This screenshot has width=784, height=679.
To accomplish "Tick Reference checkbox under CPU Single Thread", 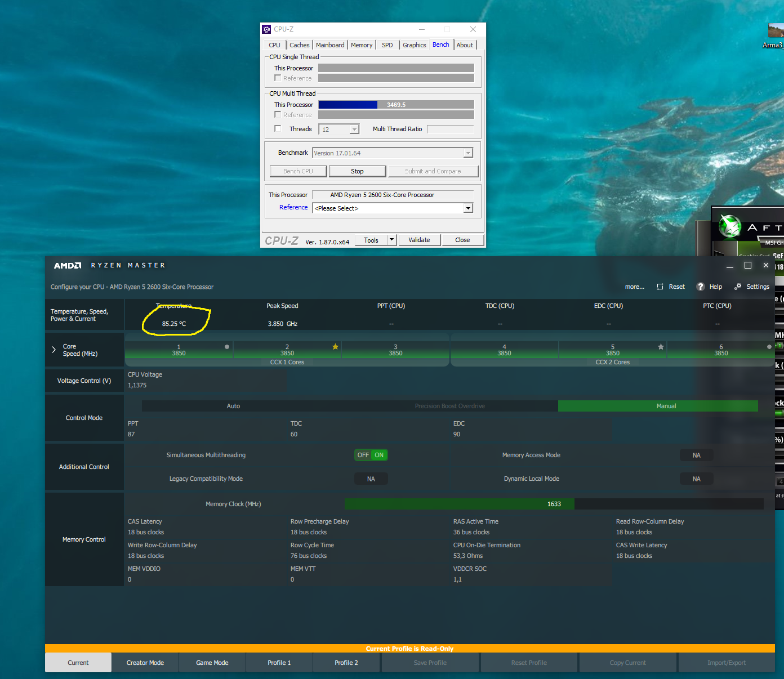I will (278, 78).
